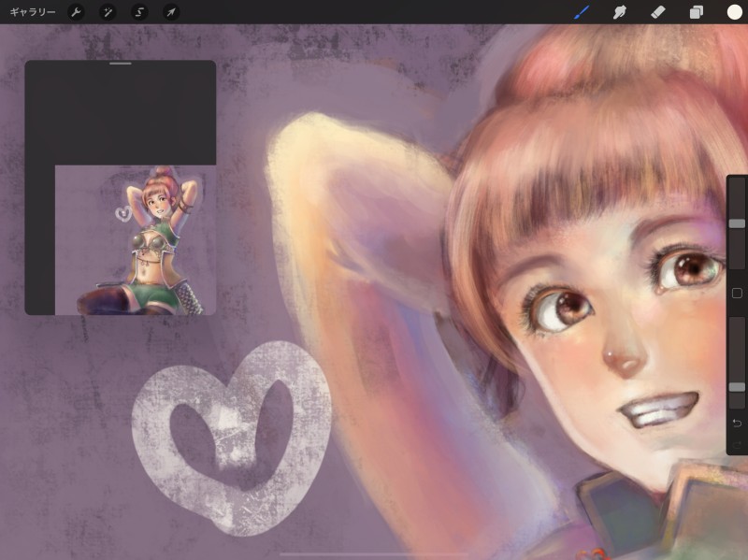Activate the Selection tool (S icon)
The height and width of the screenshot is (560, 748).
click(139, 12)
